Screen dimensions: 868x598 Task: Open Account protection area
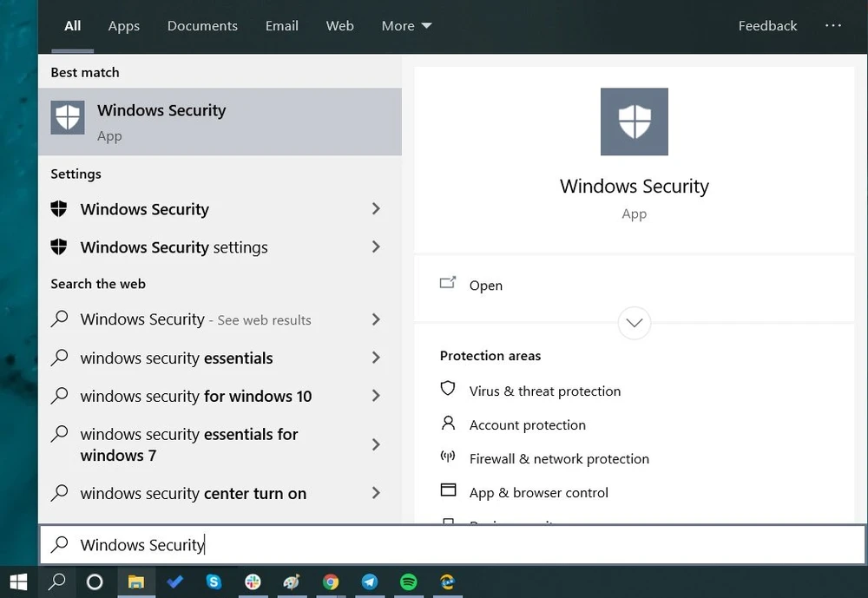(527, 425)
